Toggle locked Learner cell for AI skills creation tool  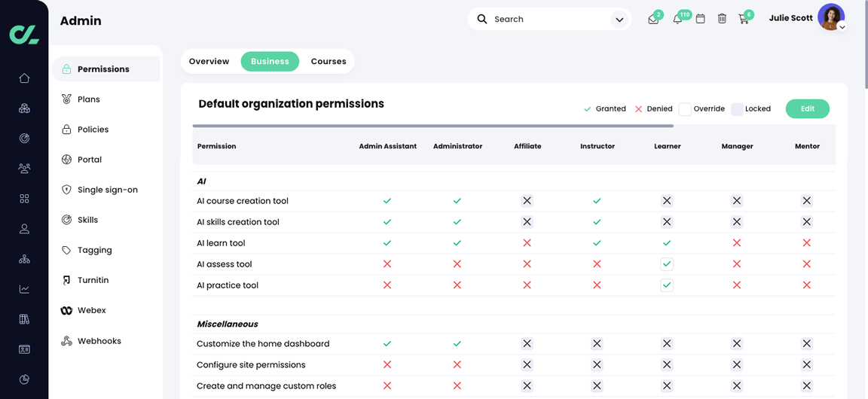coord(667,222)
